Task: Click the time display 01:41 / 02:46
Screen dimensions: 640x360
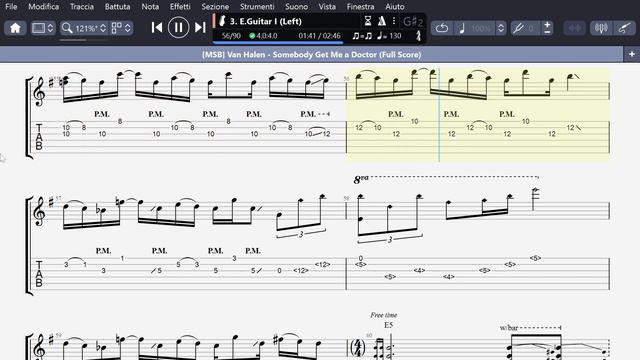Action: point(319,36)
